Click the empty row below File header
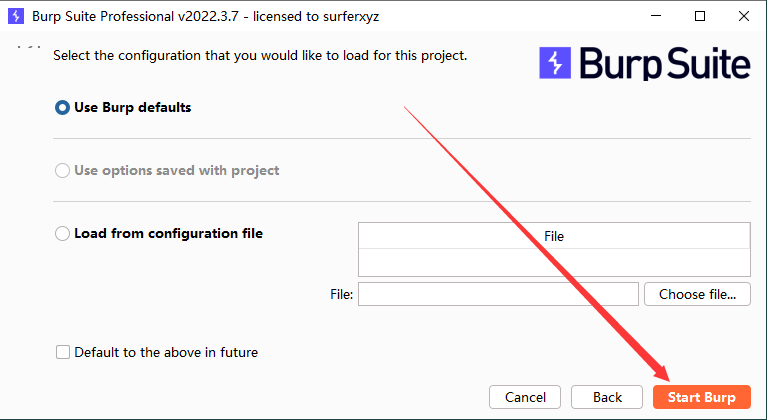The height and width of the screenshot is (420, 767). click(x=554, y=261)
